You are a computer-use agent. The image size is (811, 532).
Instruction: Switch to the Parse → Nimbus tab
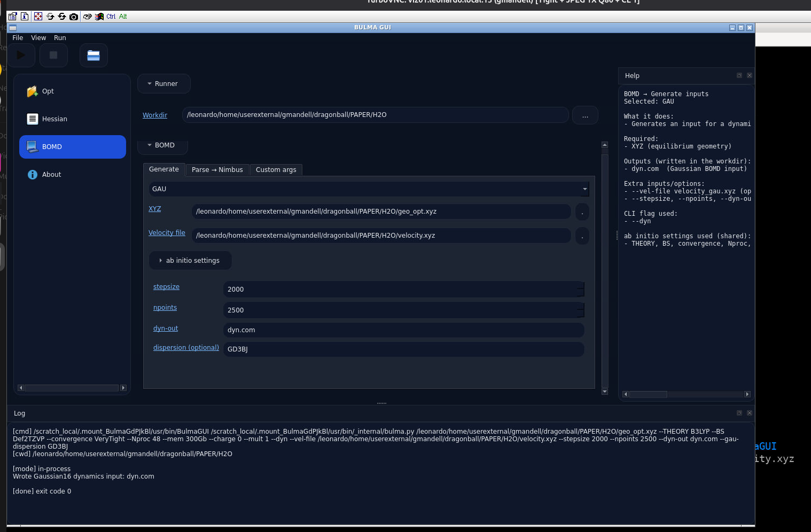[217, 170]
